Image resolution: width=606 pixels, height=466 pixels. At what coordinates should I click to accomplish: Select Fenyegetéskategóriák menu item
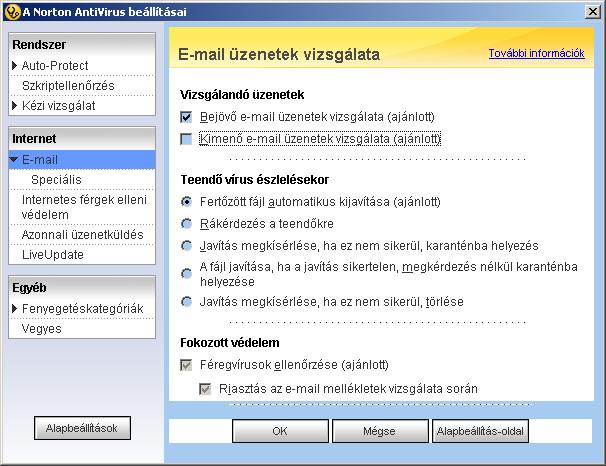tap(82, 308)
